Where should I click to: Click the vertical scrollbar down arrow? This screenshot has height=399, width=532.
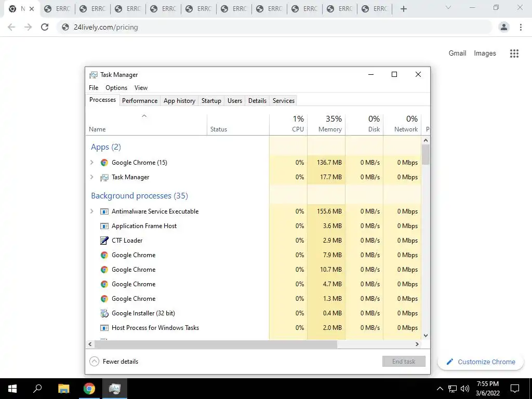[x=426, y=336]
